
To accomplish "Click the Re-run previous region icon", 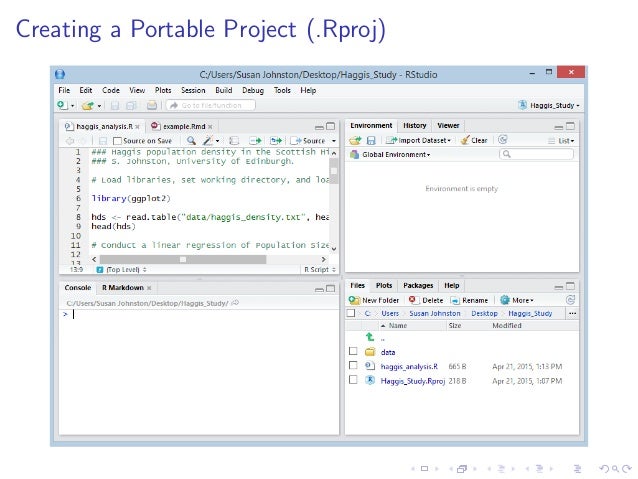I will pos(275,140).
